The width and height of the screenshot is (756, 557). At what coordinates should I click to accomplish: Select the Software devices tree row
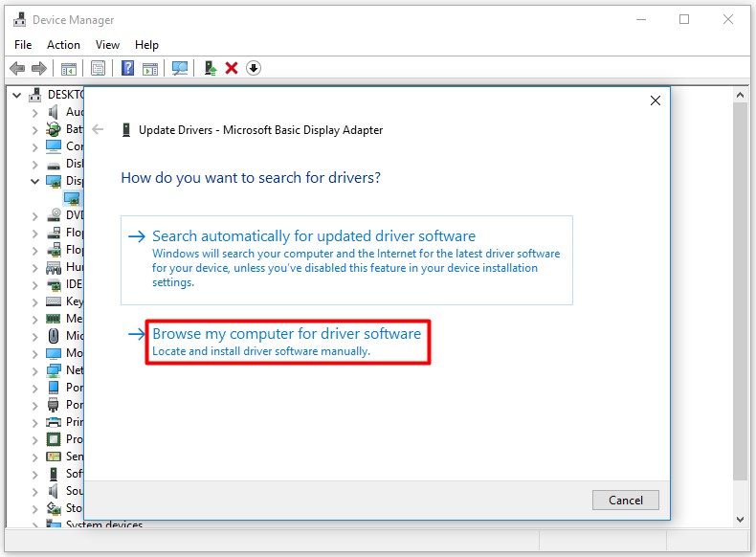(x=64, y=474)
